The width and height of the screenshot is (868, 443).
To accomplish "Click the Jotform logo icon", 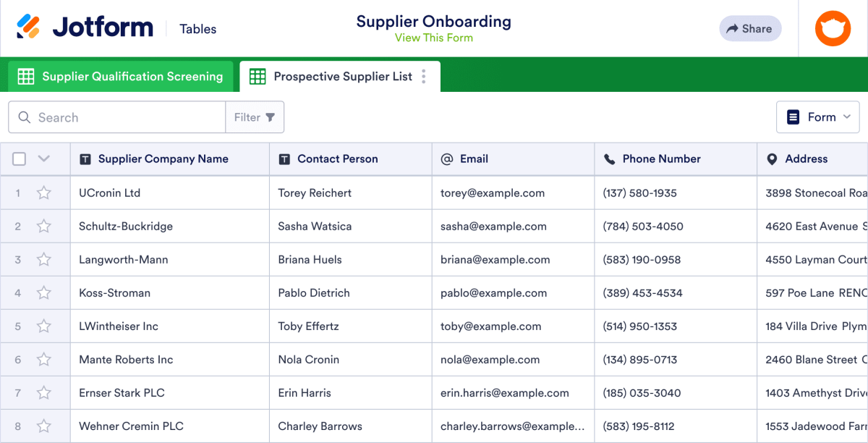I will pyautogui.click(x=28, y=28).
